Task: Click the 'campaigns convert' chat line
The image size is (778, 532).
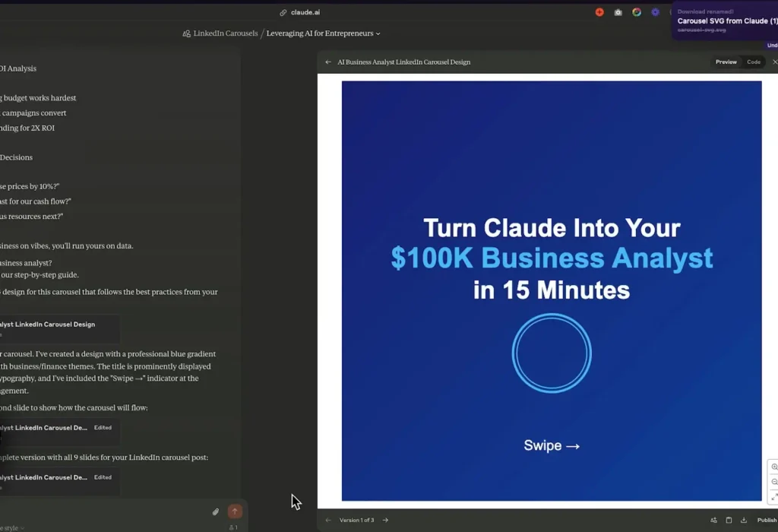Action: point(33,113)
